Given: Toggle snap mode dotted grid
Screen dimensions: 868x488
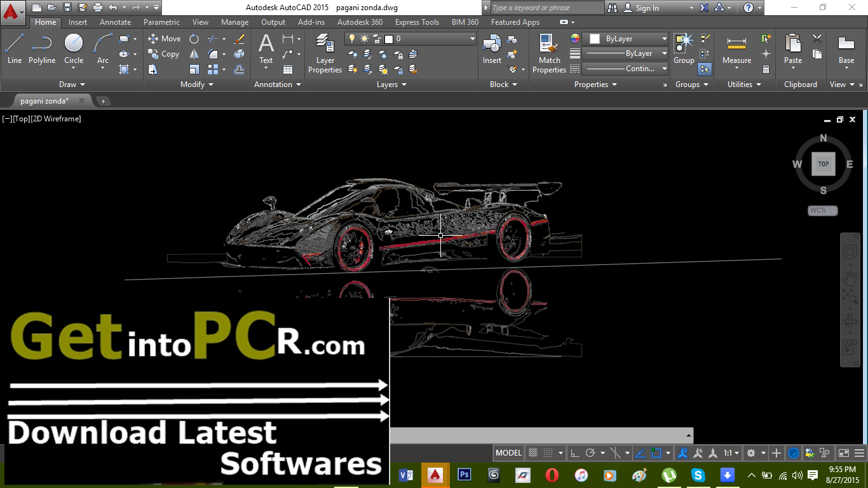Looking at the screenshot, I should [x=548, y=453].
